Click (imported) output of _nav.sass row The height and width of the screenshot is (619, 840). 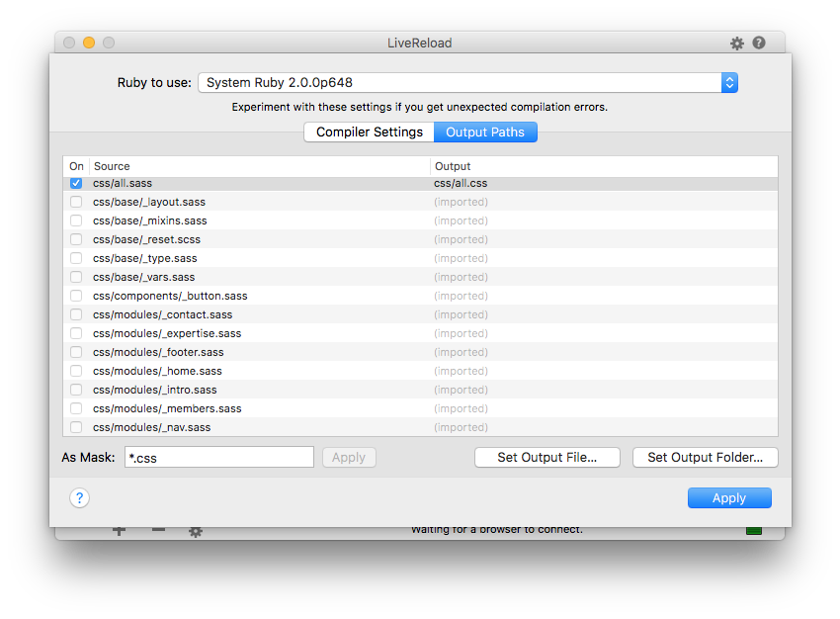coord(461,427)
